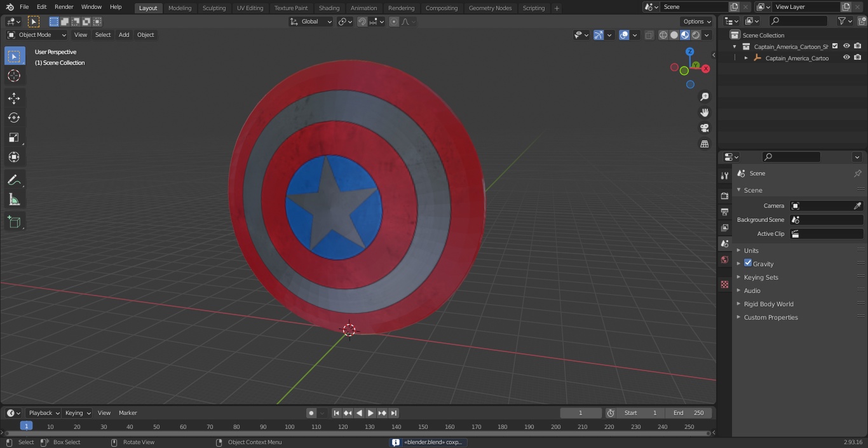
Task: Open the File menu
Action: (x=24, y=7)
